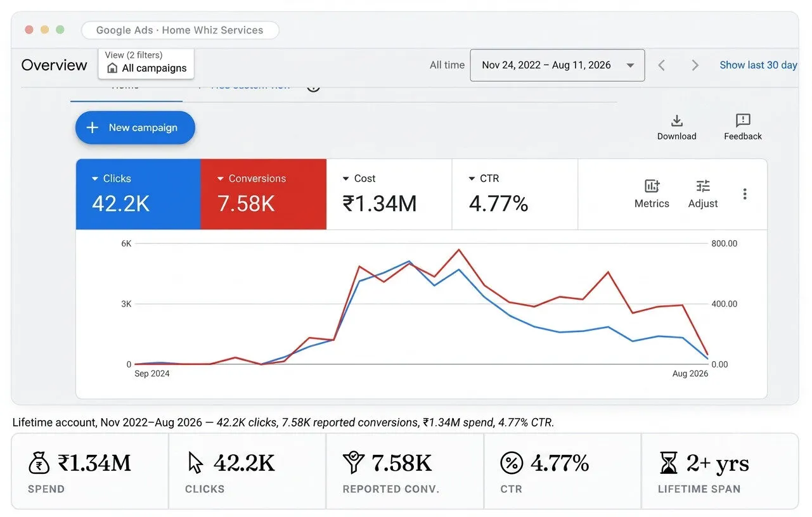
Task: Click the 4.77% value in the CTR metric card
Action: [499, 203]
